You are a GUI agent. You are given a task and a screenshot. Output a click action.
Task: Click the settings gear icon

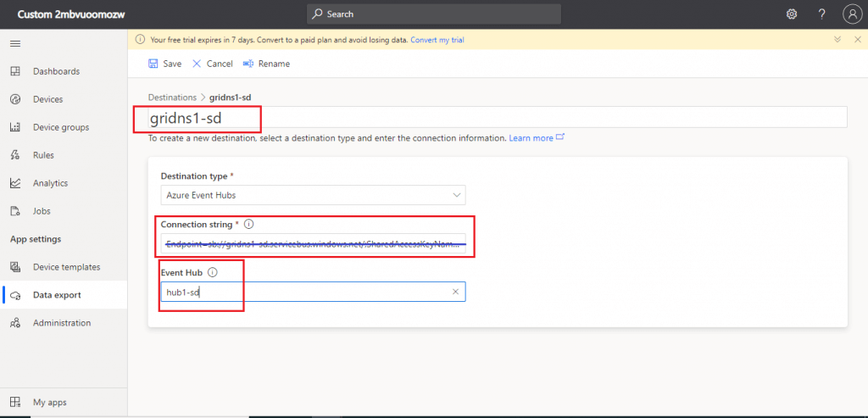point(792,14)
